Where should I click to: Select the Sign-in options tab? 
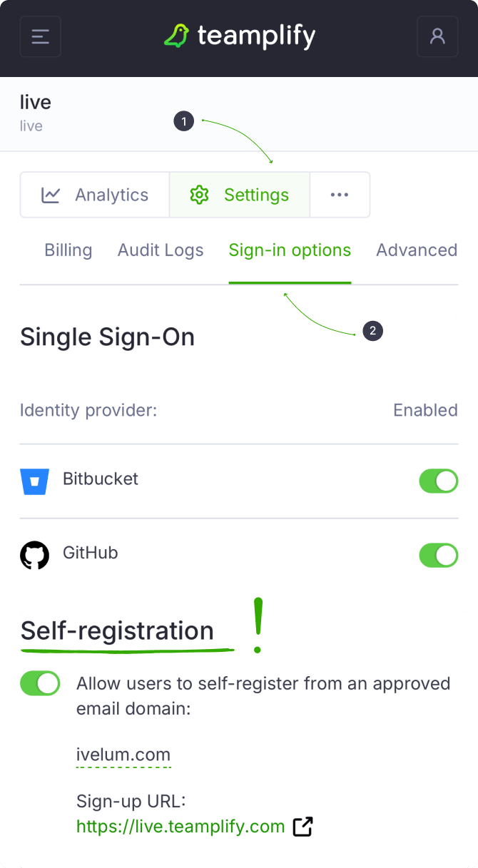tap(290, 250)
